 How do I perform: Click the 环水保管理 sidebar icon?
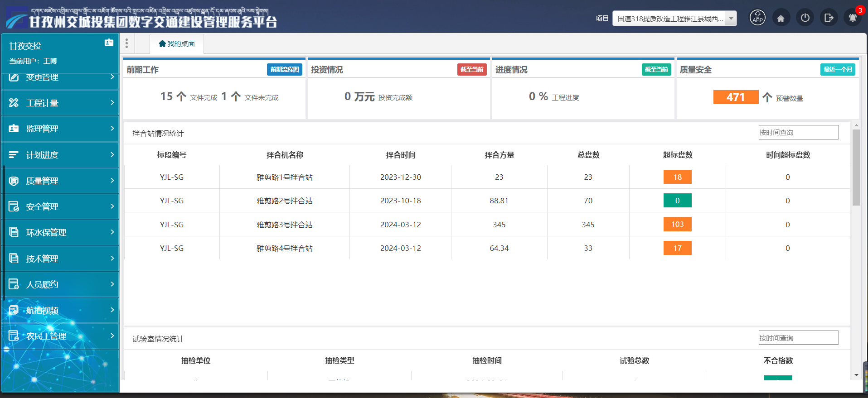tap(14, 232)
